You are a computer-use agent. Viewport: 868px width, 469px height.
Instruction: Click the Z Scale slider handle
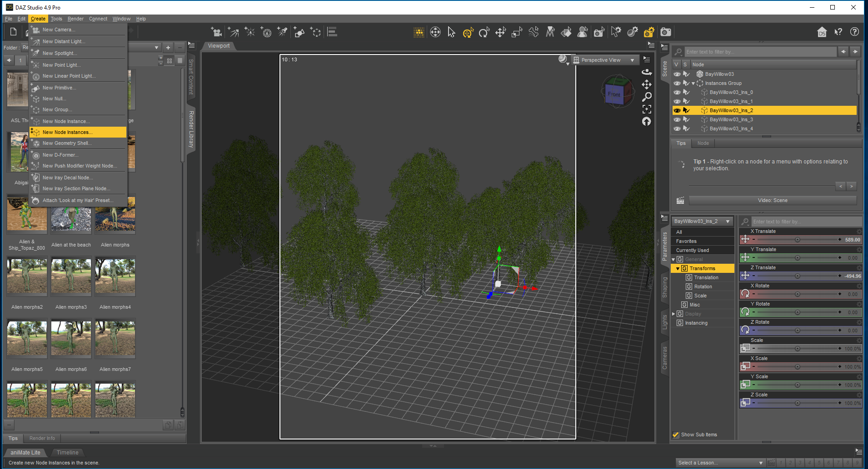point(797,403)
